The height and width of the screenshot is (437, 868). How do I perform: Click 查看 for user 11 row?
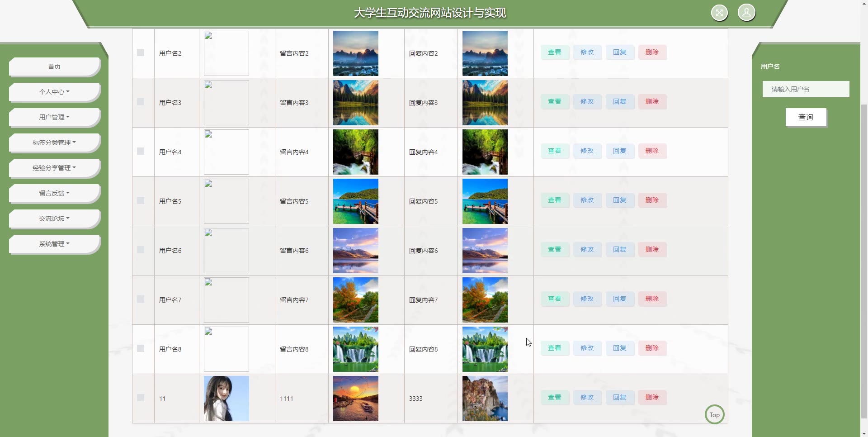(x=555, y=397)
